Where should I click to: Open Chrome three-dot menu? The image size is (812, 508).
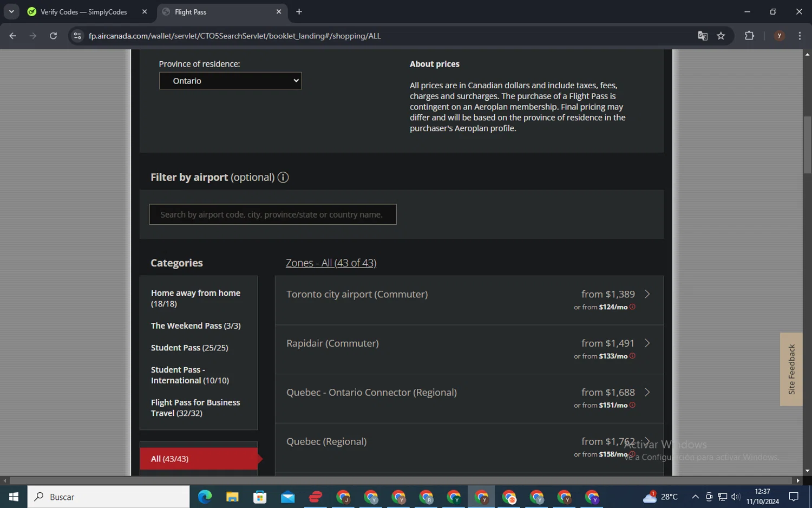pyautogui.click(x=800, y=36)
